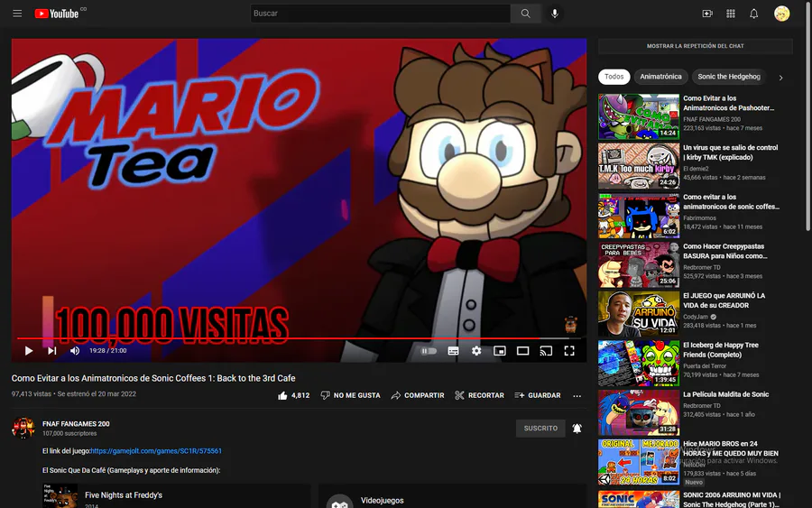Click the video title text
Image resolution: width=812 pixels, height=508 pixels.
click(153, 378)
